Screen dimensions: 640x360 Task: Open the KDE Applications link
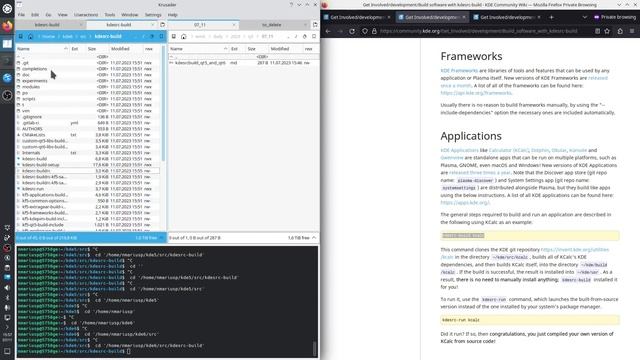coord(459,150)
